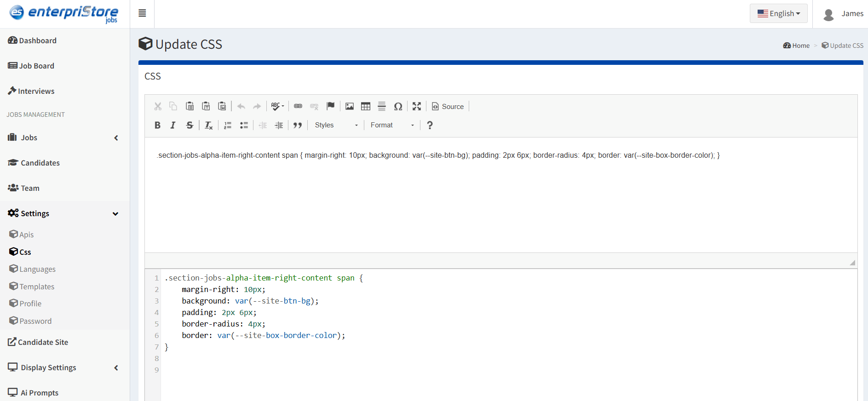This screenshot has height=401, width=868.
Task: Open the Candidate Site link
Action: [x=43, y=342]
